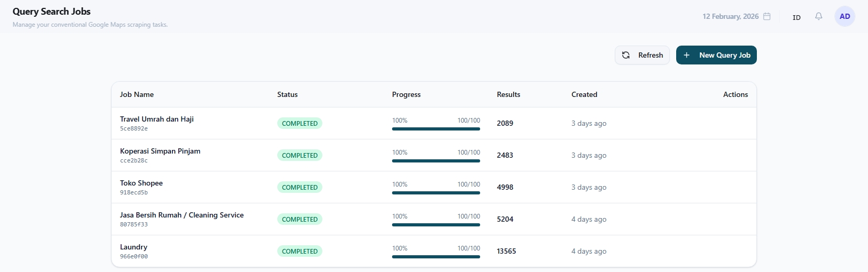
Task: Open the Jasa Bersih Rumah job
Action: click(x=181, y=215)
